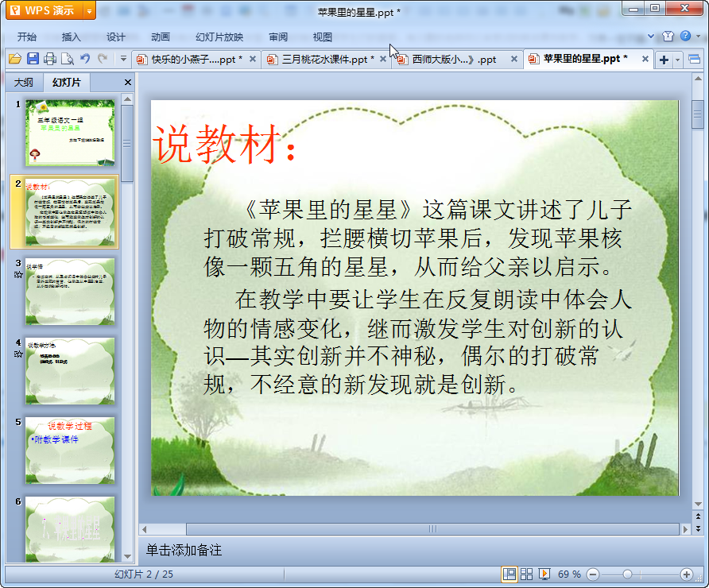Close the slide thumbnail pane
The width and height of the screenshot is (709, 588).
[127, 83]
